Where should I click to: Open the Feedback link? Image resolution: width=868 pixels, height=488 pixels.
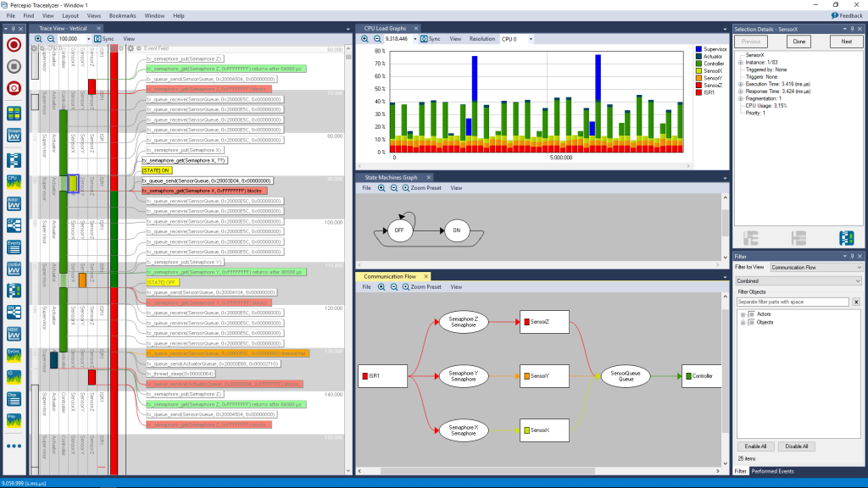coord(847,15)
